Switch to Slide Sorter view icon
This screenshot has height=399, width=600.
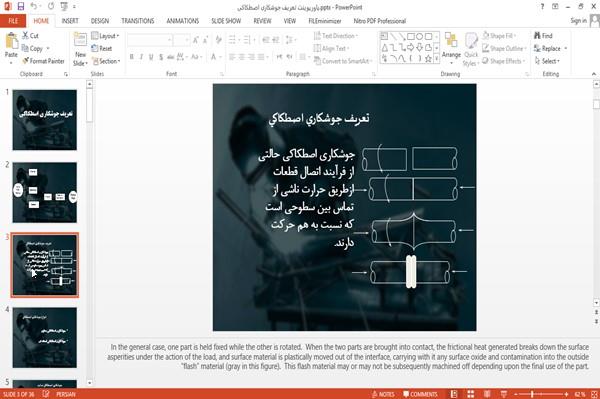pyautogui.click(x=471, y=394)
